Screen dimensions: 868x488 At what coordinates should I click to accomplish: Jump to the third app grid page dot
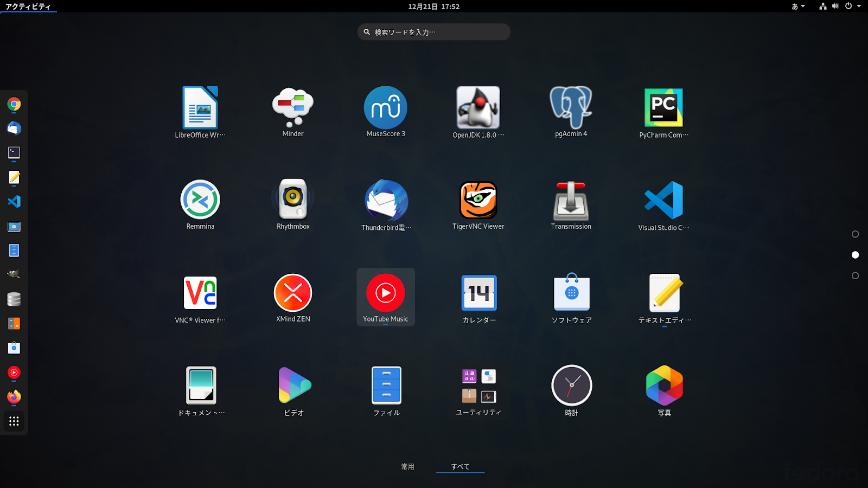pos(856,276)
